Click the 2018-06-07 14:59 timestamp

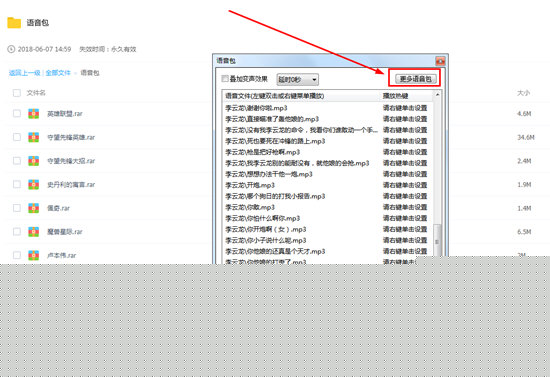coord(45,49)
